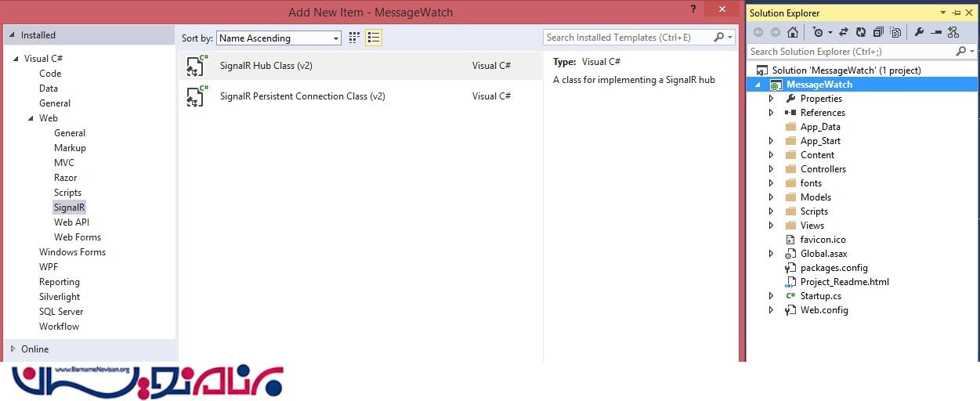
Task: Select the Data category
Action: point(49,89)
